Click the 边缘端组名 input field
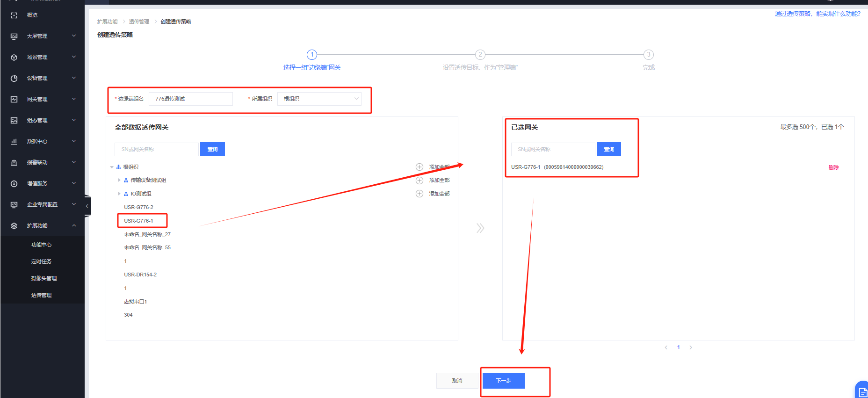Screen dimensions: 868x398 click(190, 99)
